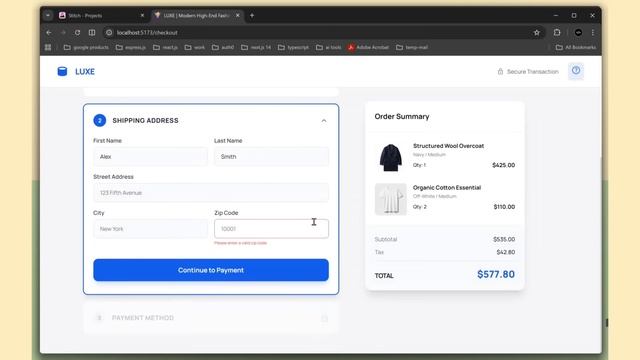The height and width of the screenshot is (360, 640).
Task: Open the help question mark button
Action: (576, 71)
